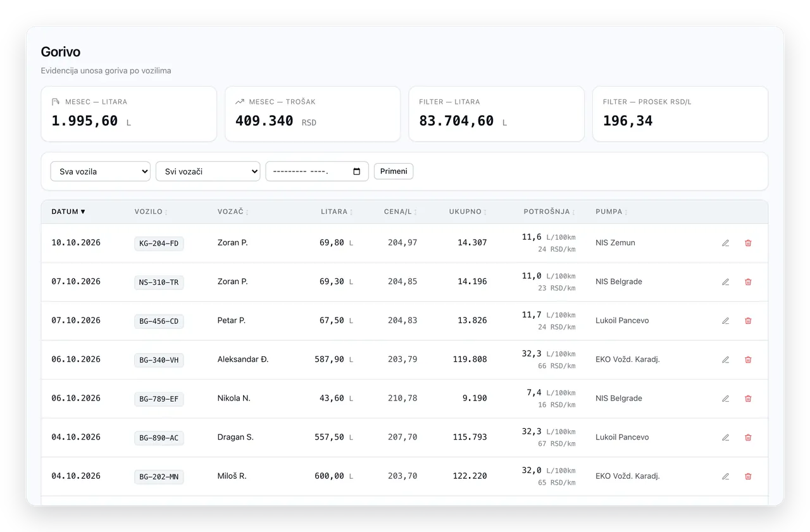
Task: Delete the BG-456-CD Petar P. entry
Action: 748,321
